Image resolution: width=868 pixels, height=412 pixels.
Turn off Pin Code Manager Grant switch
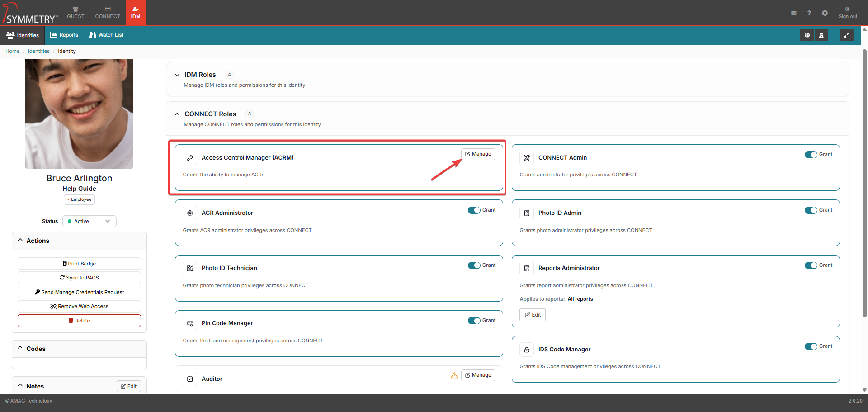[x=474, y=321]
